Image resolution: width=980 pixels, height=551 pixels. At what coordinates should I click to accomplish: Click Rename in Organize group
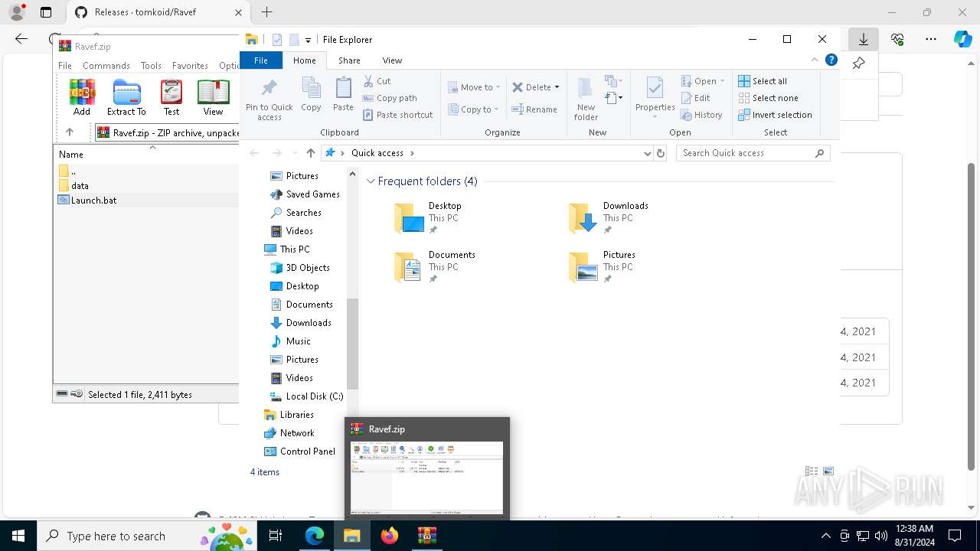click(x=534, y=109)
